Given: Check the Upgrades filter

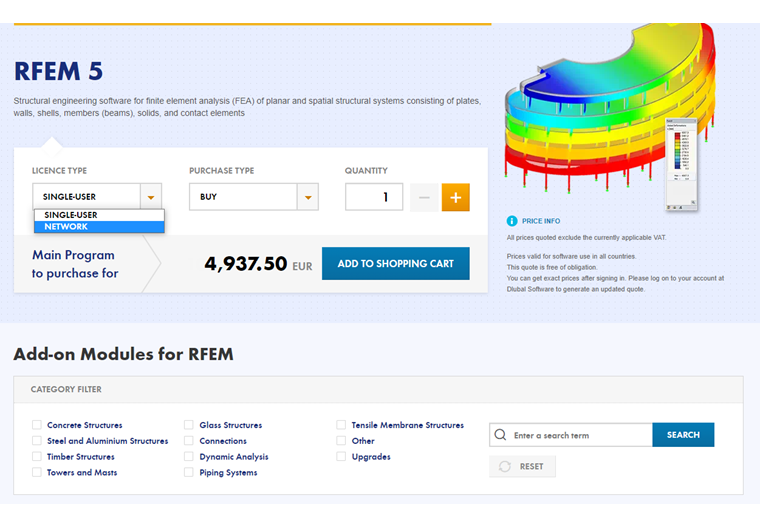Looking at the screenshot, I should coord(341,457).
